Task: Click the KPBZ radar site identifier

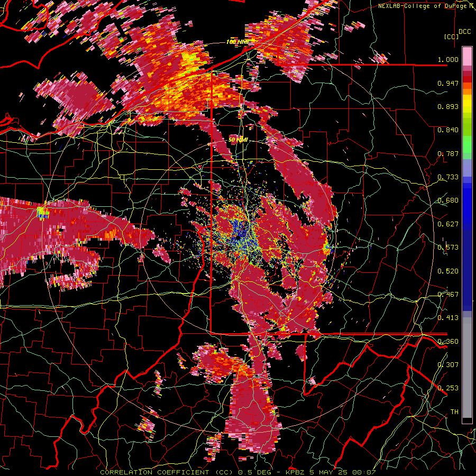Action: tap(295, 472)
